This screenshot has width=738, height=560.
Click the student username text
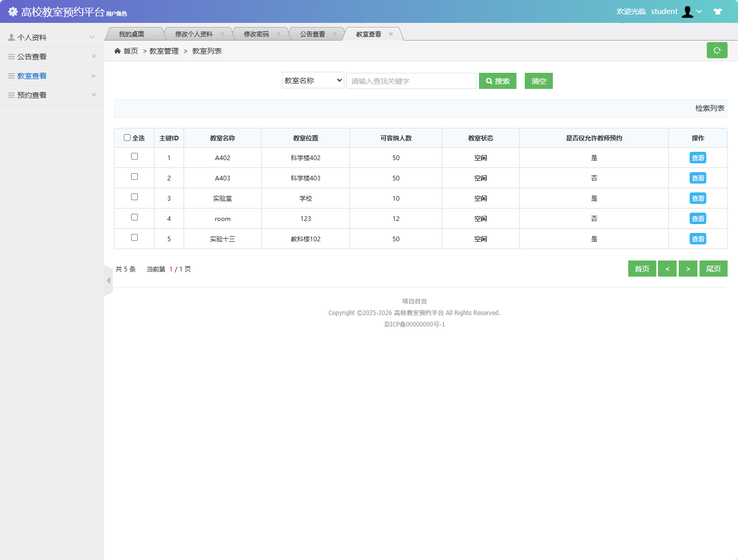point(664,11)
